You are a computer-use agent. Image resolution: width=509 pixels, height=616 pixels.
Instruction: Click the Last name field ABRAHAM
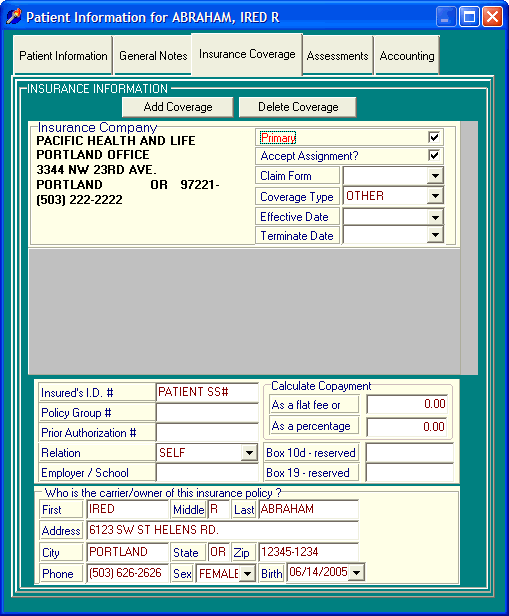point(308,509)
